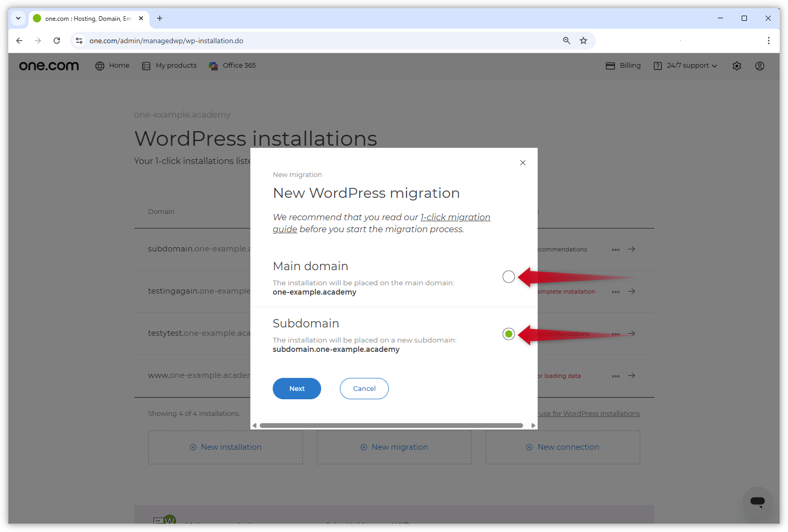Screen dimensions: 788x532
Task: Maximize the browser window
Action: [744, 18]
